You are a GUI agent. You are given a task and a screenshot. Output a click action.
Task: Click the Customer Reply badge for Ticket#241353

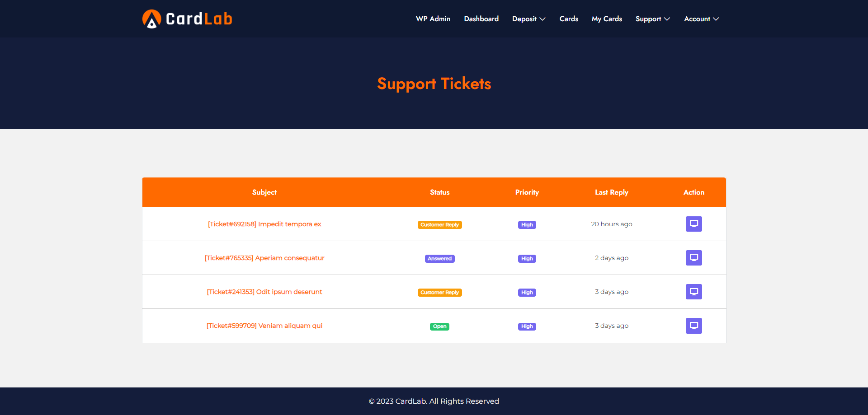439,292
